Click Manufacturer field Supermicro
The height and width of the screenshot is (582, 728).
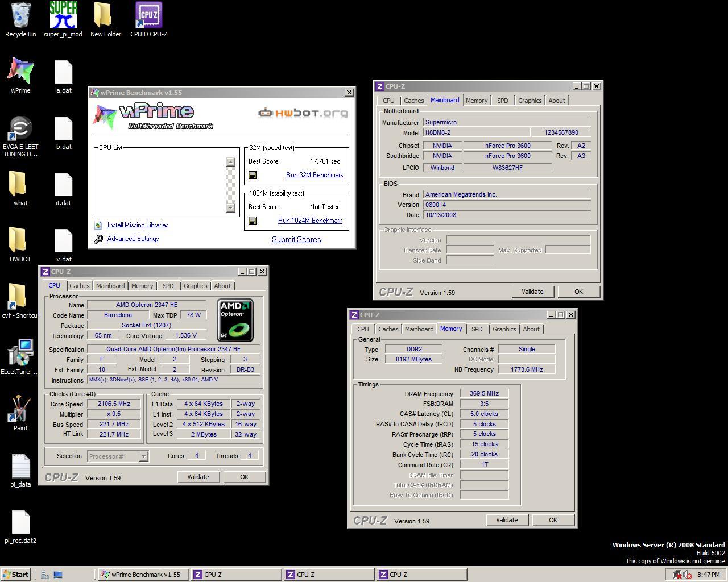[x=507, y=122]
